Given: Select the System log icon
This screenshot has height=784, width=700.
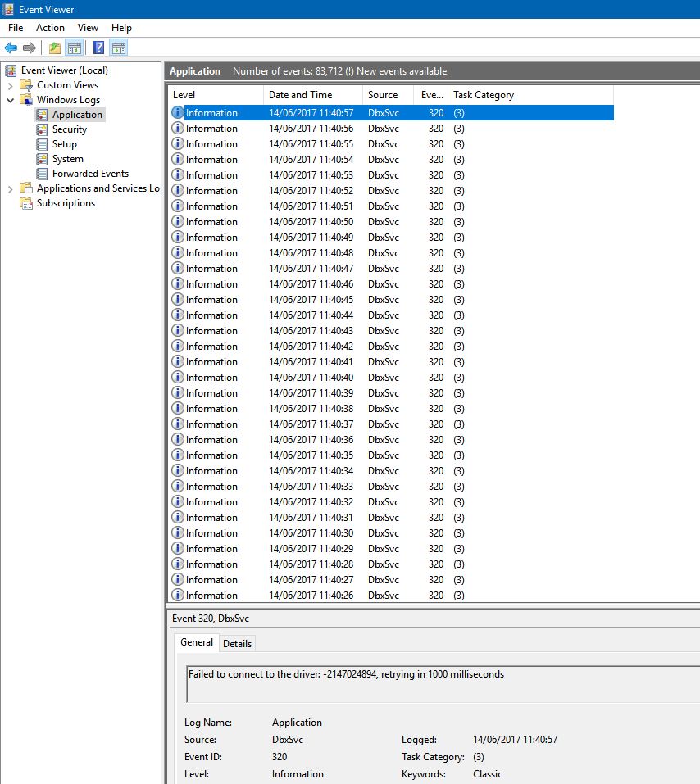Looking at the screenshot, I should [42, 159].
